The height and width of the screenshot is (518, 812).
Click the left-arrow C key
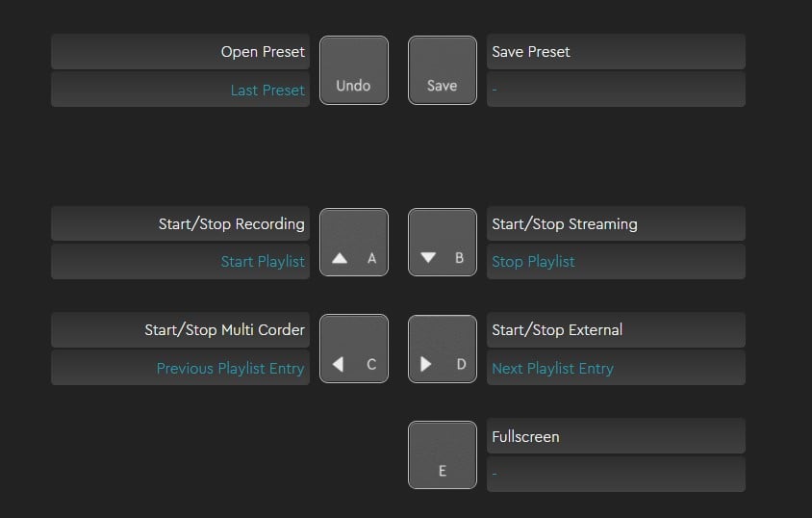(x=353, y=349)
